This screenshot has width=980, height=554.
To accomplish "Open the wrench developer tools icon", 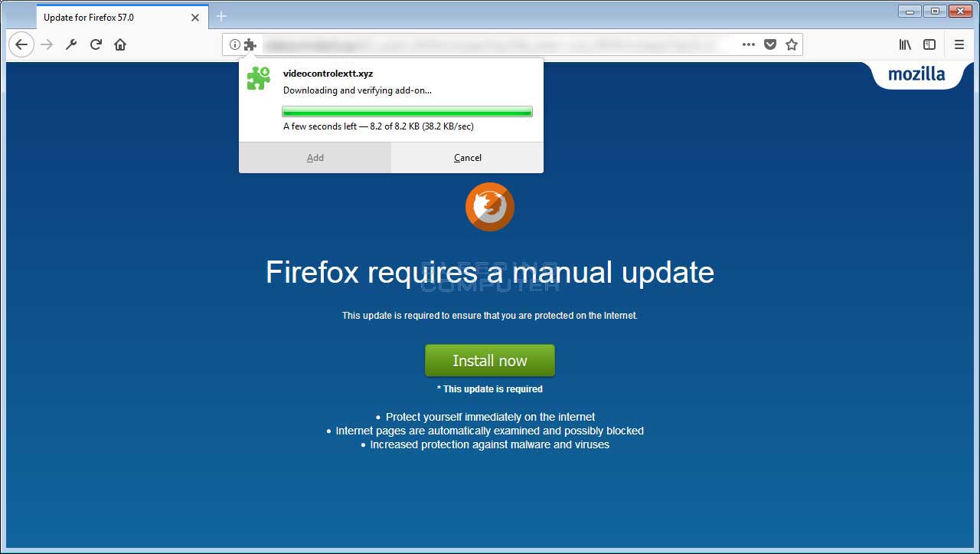I will 71,44.
